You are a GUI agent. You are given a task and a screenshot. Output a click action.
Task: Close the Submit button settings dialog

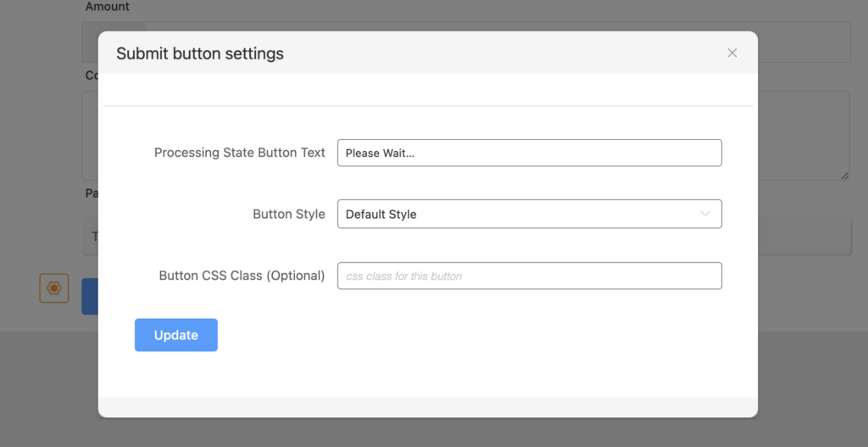[x=732, y=53]
